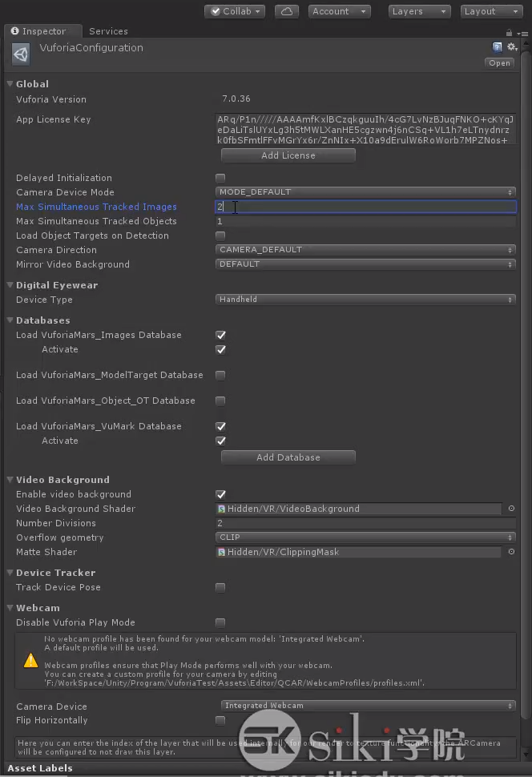Collapse the Video Background section
Screen dimensions: 532x777
click(x=10, y=480)
